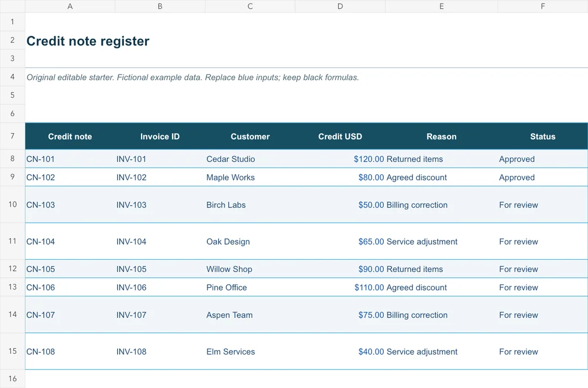Select row 16 header number
Viewport: 588px width, 388px height.
pyautogui.click(x=12, y=378)
